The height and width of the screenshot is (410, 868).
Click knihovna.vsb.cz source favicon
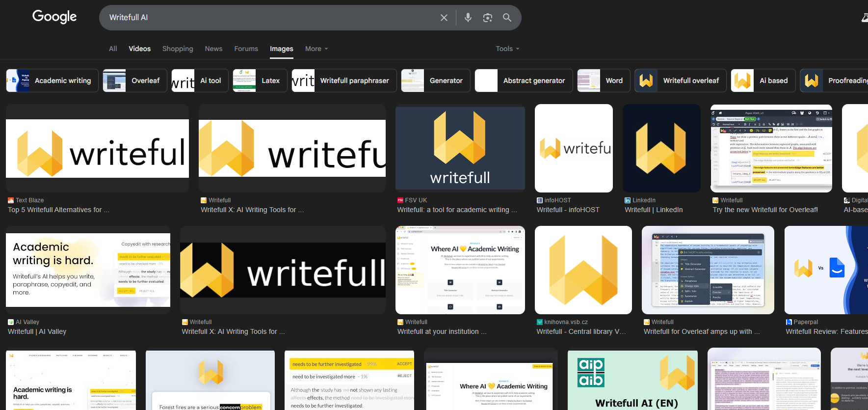[540, 322]
